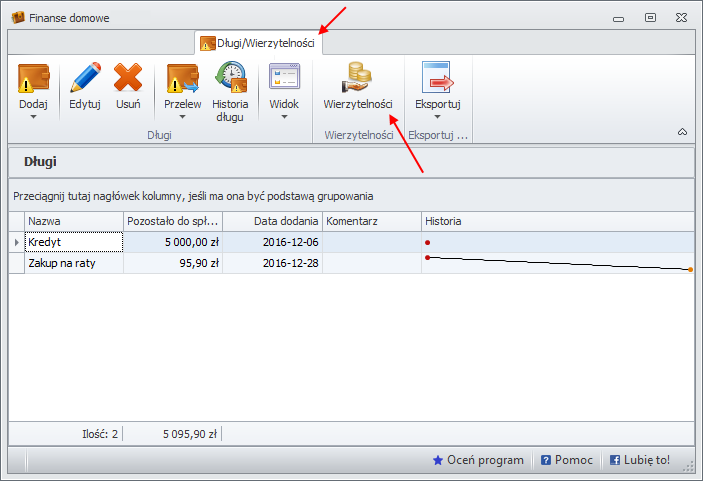Select the Zakup na raty row

pos(74,263)
